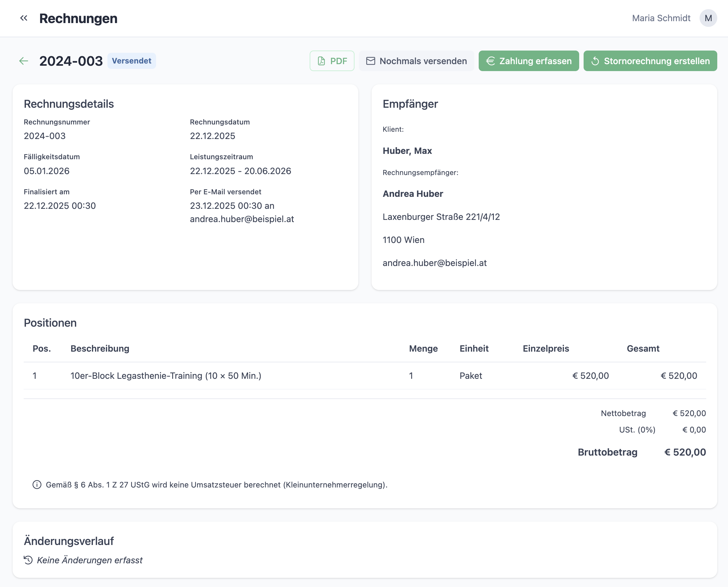Click the Beschreibung column header

[x=100, y=348]
